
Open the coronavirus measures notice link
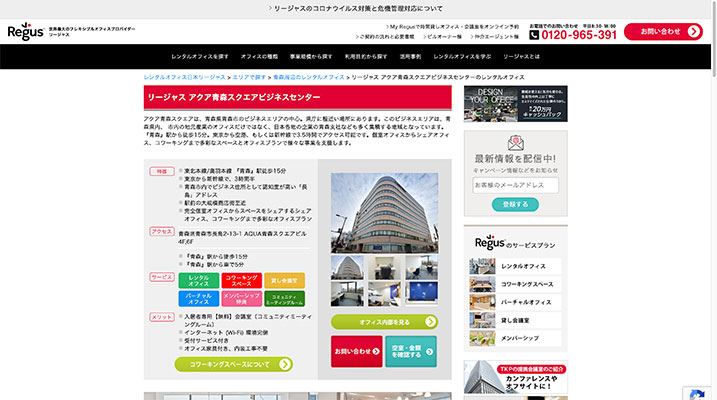[355, 9]
